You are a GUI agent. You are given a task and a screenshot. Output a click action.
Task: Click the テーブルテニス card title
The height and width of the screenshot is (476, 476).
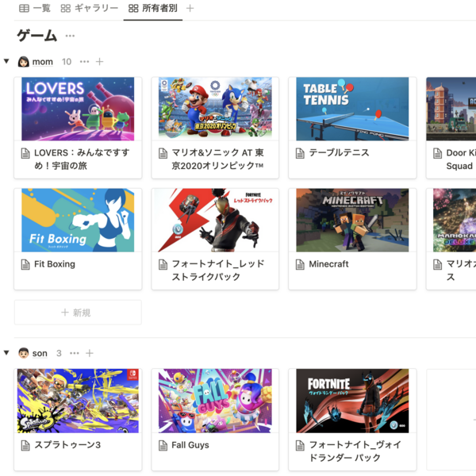coord(339,152)
